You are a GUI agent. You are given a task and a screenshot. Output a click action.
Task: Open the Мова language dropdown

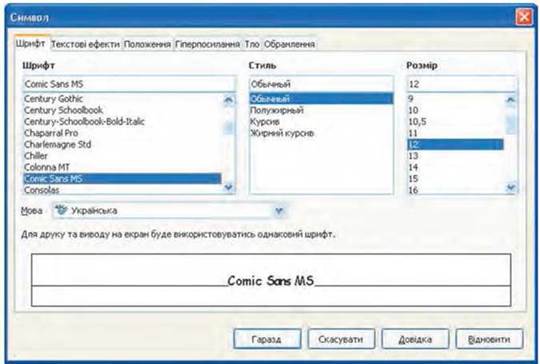[279, 211]
